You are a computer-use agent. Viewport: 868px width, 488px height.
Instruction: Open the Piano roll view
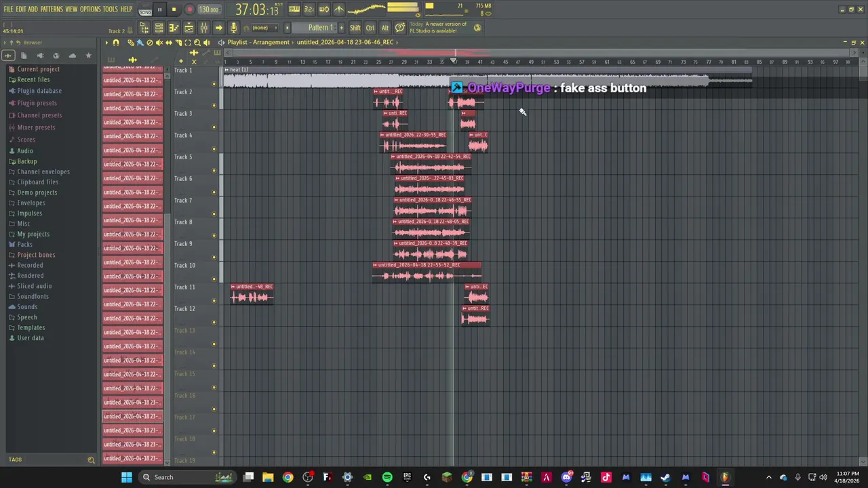[x=174, y=28]
